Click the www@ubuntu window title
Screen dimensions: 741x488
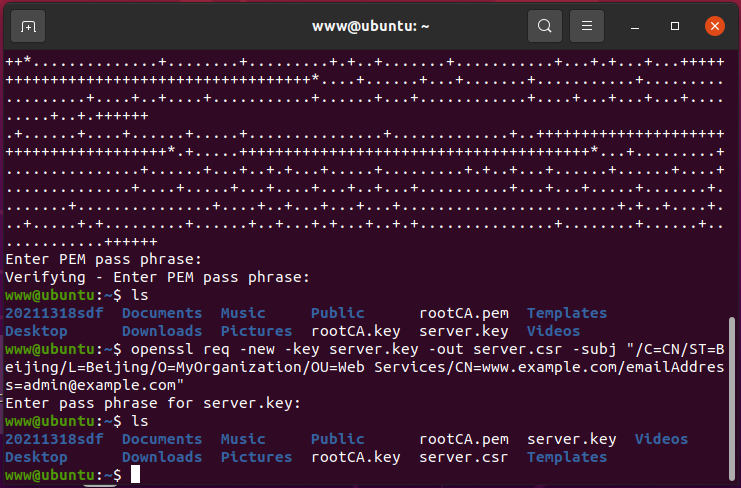point(370,26)
